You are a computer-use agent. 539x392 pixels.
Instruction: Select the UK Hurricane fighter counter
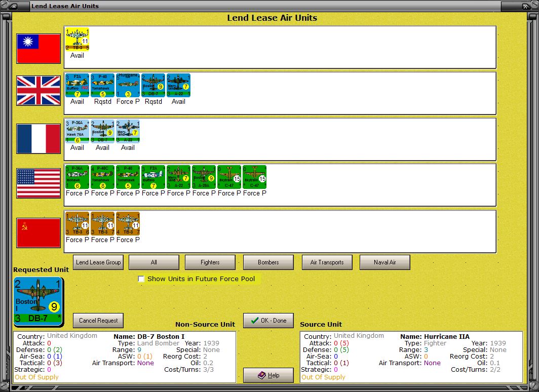[x=128, y=85]
